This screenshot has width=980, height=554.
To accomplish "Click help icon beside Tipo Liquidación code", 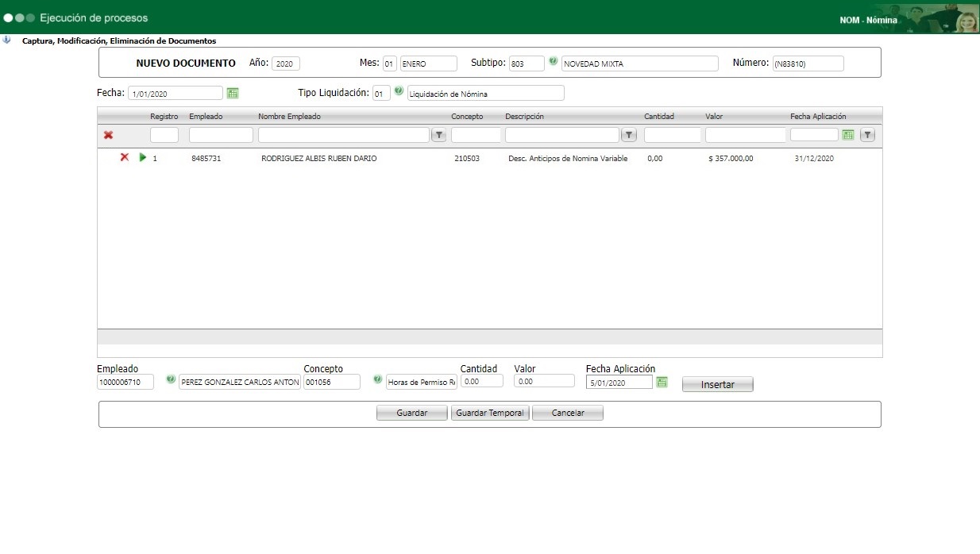I will click(399, 91).
